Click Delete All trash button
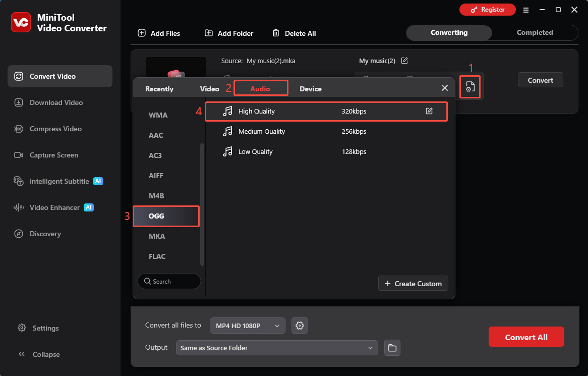This screenshot has height=376, width=588. point(294,33)
